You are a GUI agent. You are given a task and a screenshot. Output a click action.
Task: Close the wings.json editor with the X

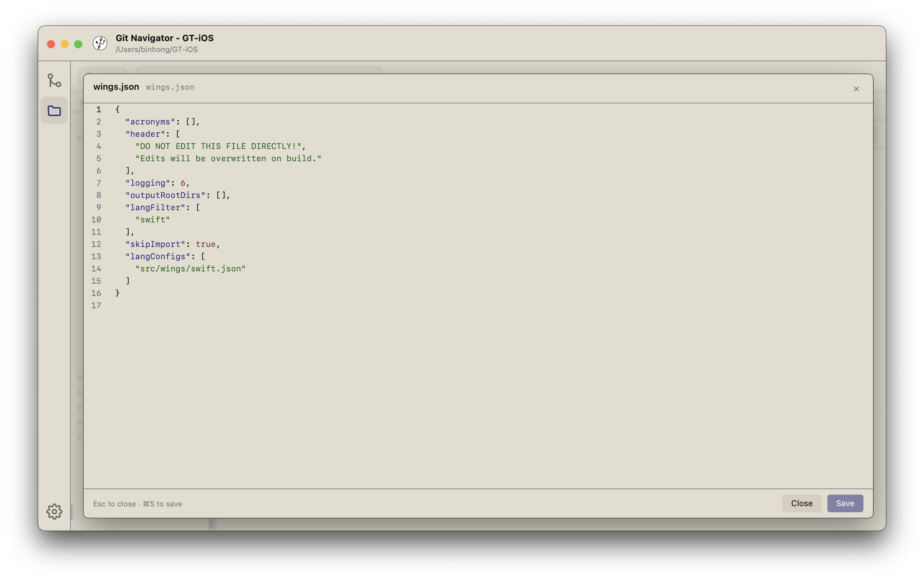[x=856, y=89]
